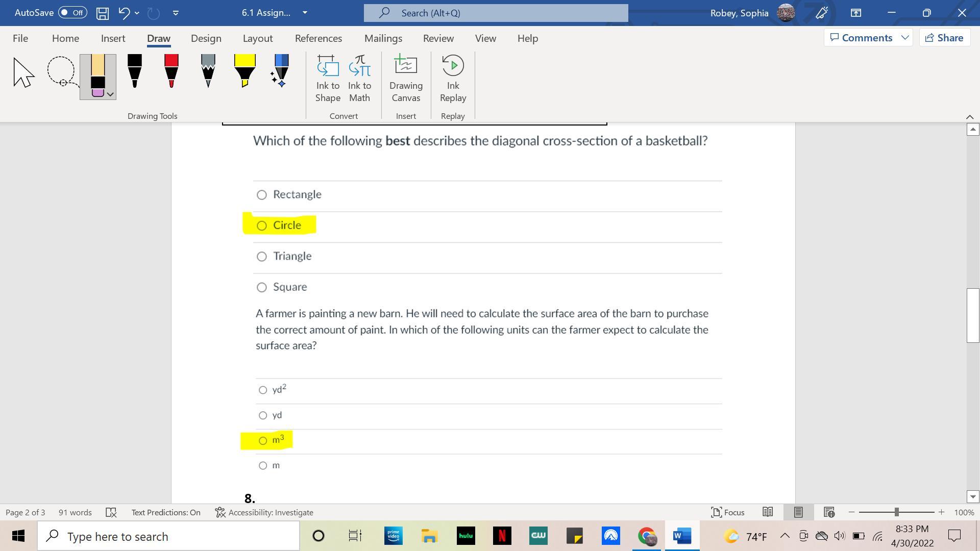Open the eraser options dropdown arrow
The height and width of the screenshot is (551, 980).
coord(110,94)
